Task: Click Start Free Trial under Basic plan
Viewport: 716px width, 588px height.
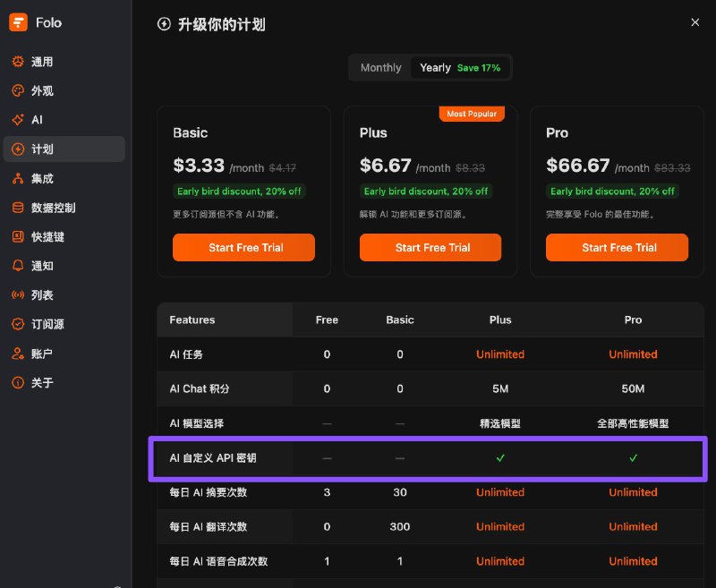Action: (x=243, y=247)
